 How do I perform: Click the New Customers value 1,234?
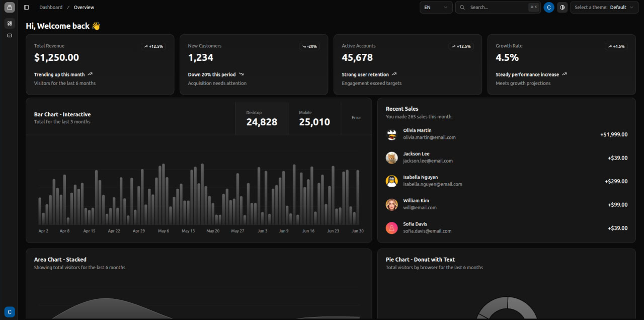point(201,58)
